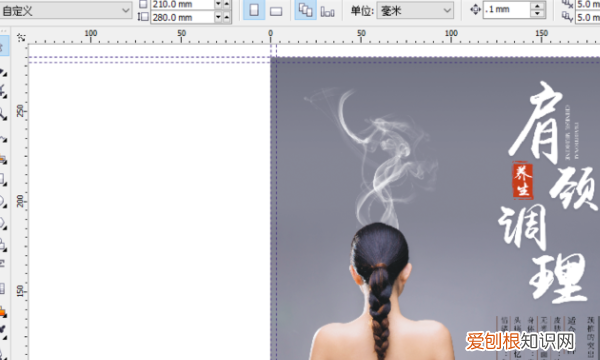This screenshot has height=360, width=600.
Task: Click the page height icon
Action: click(x=143, y=16)
